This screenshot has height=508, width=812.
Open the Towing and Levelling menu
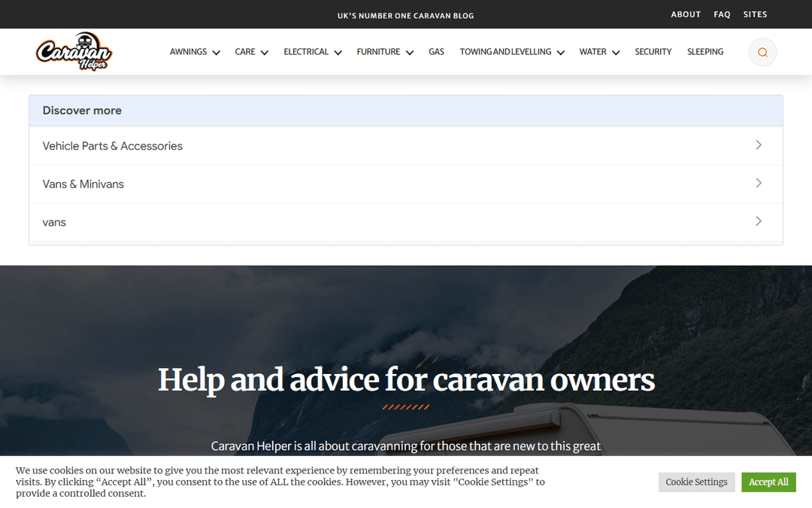[505, 52]
